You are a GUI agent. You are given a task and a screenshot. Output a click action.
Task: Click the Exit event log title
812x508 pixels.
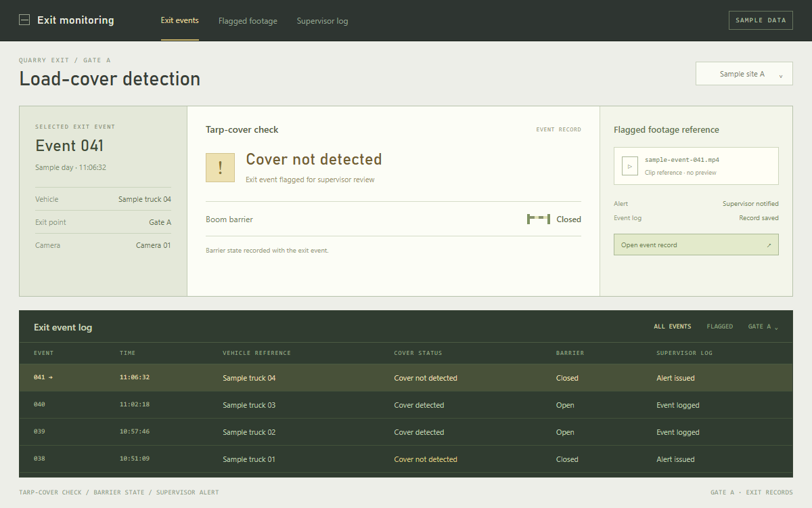click(x=63, y=327)
